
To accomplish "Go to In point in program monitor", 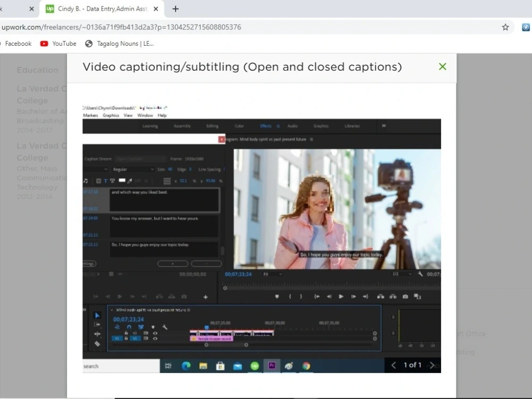I will click(317, 296).
